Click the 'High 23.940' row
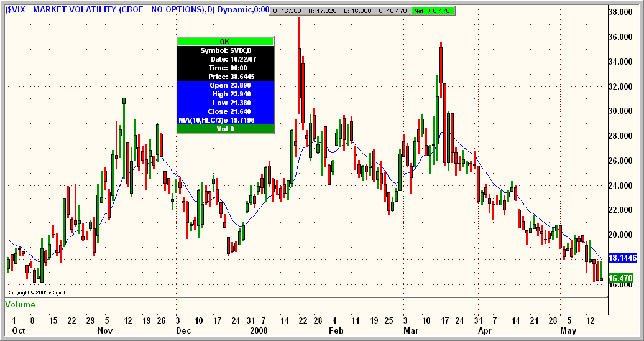Image resolution: width=644 pixels, height=341 pixels. pos(225,94)
